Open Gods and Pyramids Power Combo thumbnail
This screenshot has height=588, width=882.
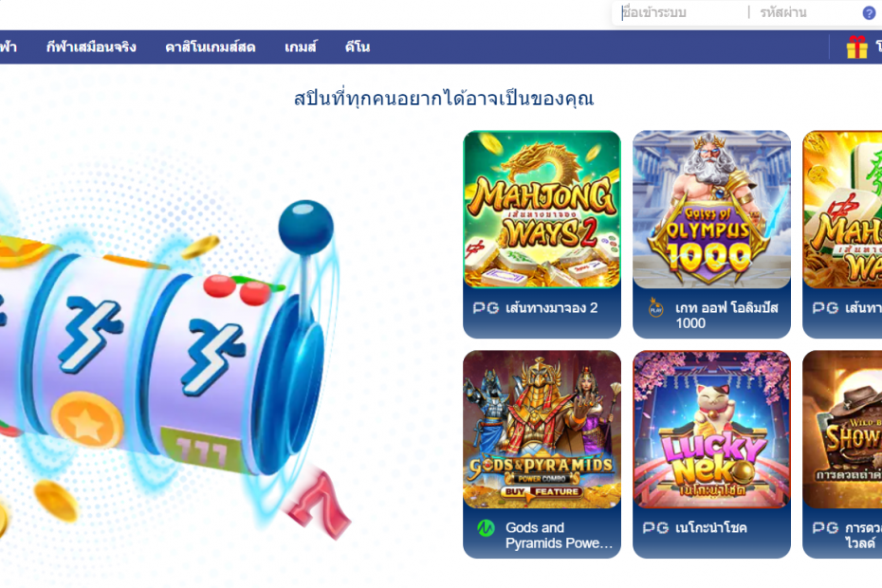tap(542, 430)
